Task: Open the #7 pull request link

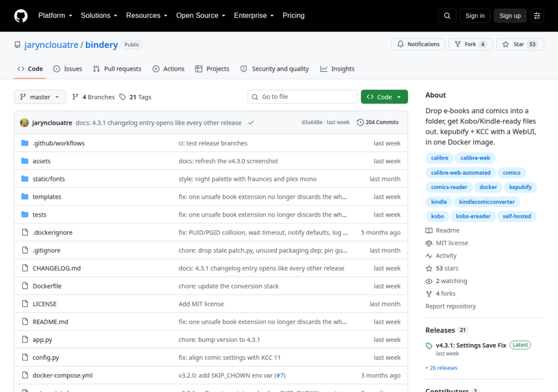Action: 280,375
